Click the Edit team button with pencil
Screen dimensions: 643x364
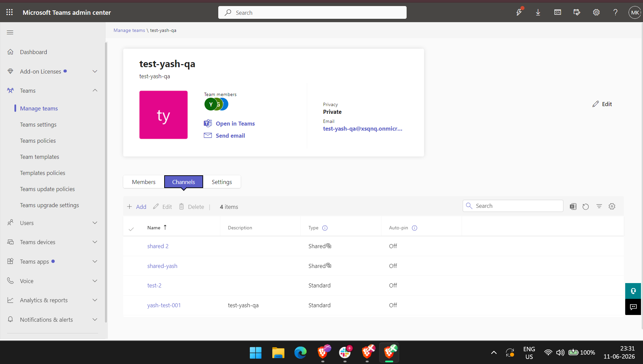(602, 104)
